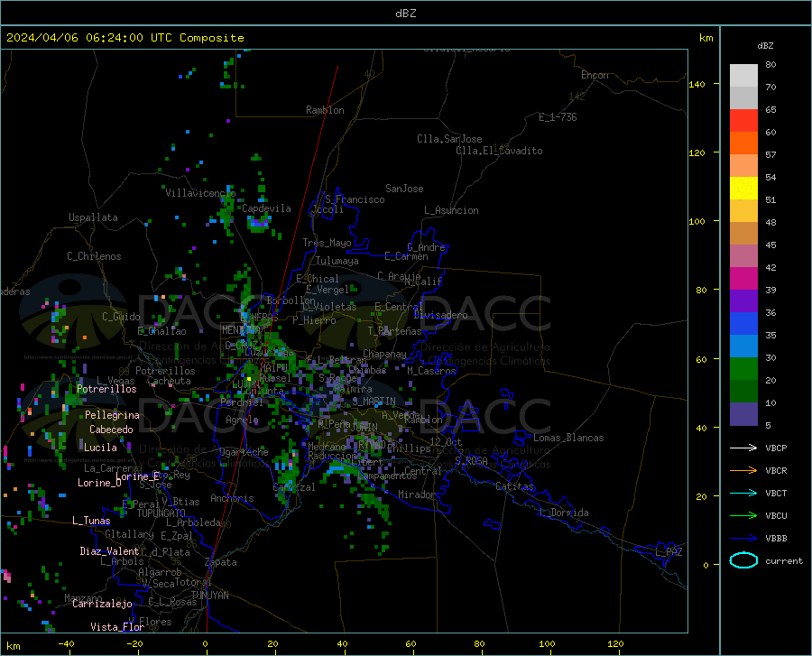Viewport: 812px width, 656px height.
Task: Select the bright green 20 dBZ swatch
Action: pyautogui.click(x=743, y=369)
